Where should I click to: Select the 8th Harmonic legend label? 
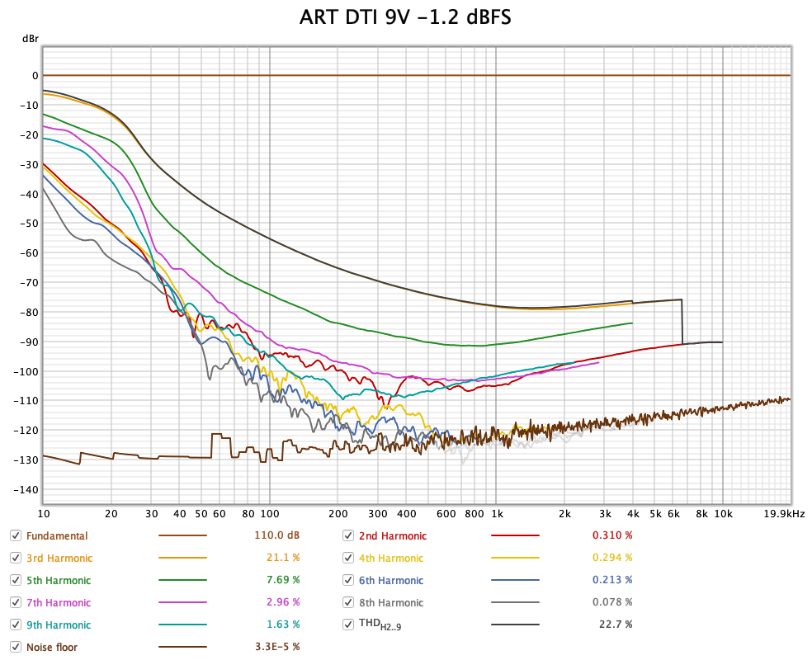tap(391, 602)
